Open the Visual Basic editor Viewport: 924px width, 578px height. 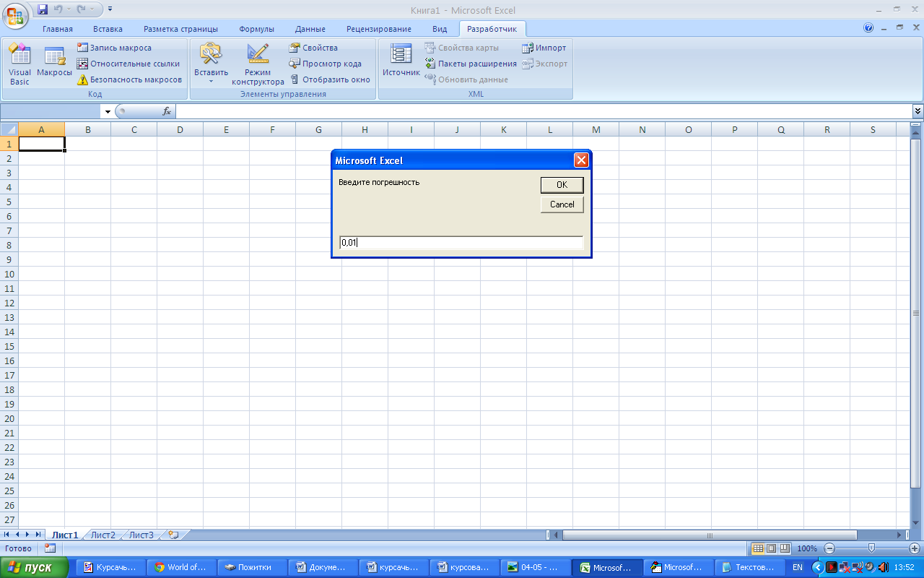click(x=19, y=64)
